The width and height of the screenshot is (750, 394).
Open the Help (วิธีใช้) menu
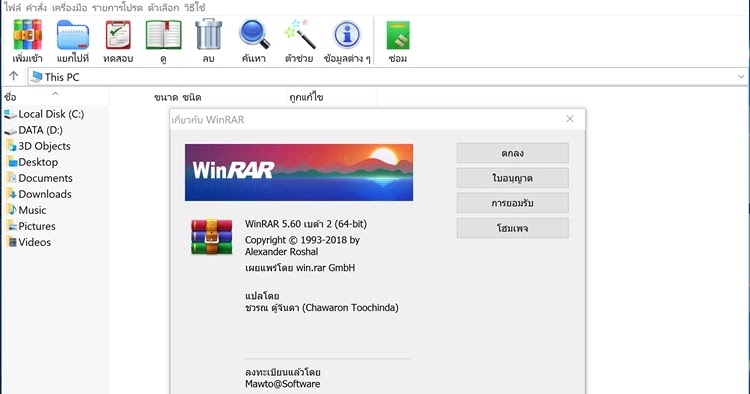194,8
